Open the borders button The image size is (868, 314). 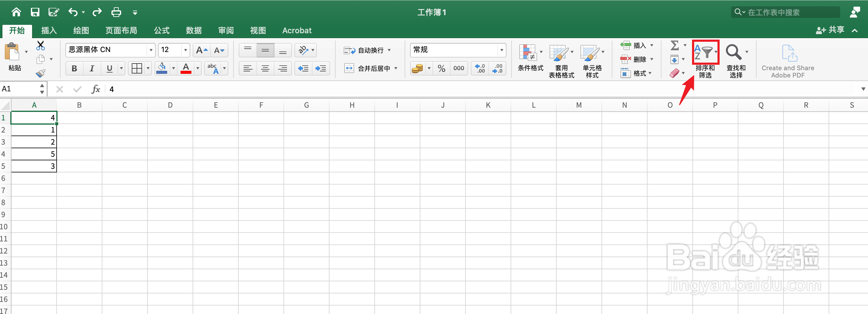[x=137, y=68]
